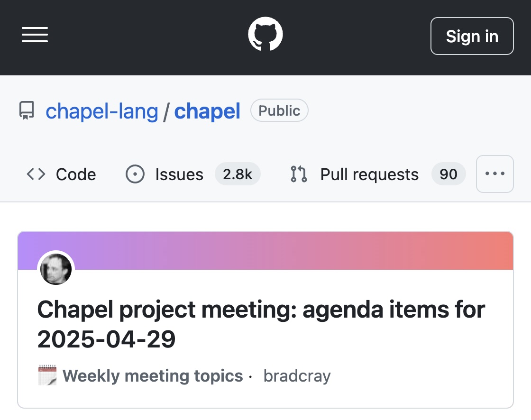
Task: Click the GitHub Octocat logo
Action: click(265, 34)
